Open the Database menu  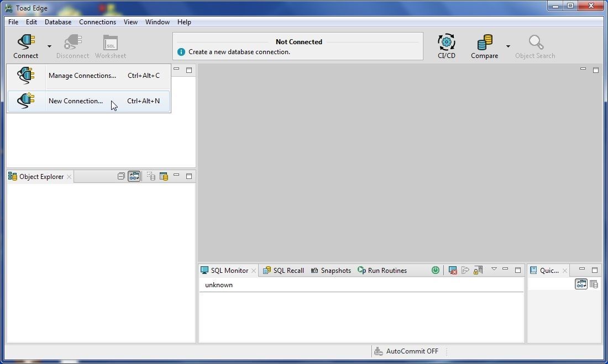[x=58, y=22]
